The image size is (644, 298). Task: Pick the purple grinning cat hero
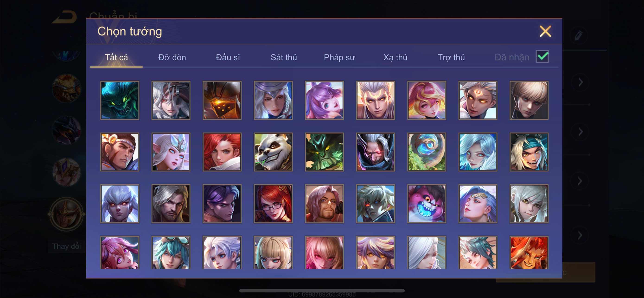coord(427,204)
